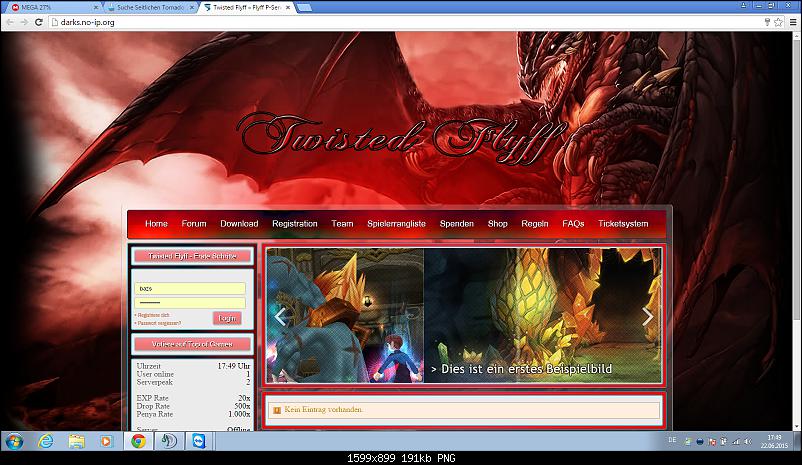
Task: Open the FAQs page
Action: (x=573, y=224)
